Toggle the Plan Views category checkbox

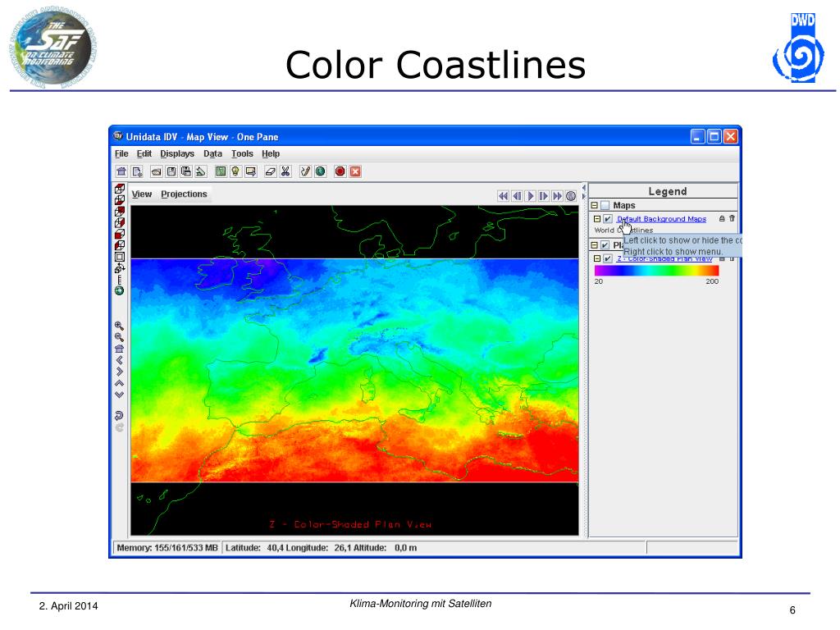click(x=605, y=244)
